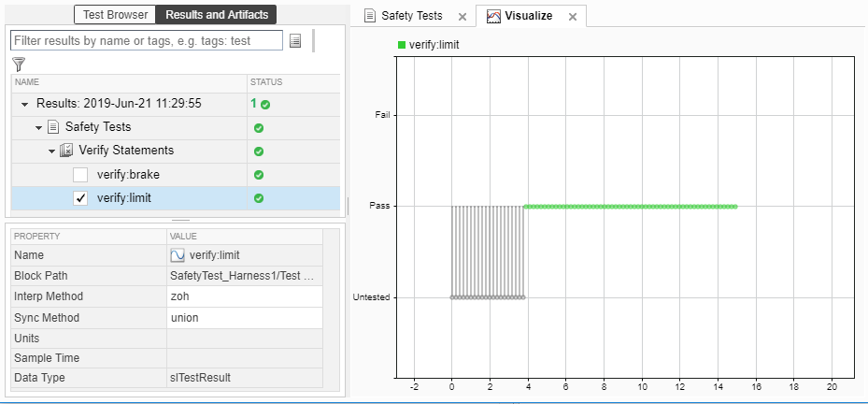
Task: Close the Safety Tests tab
Action: pyautogui.click(x=462, y=17)
